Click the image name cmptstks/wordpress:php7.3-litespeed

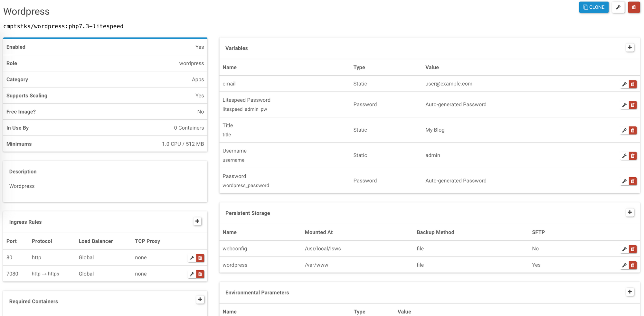pyautogui.click(x=63, y=26)
